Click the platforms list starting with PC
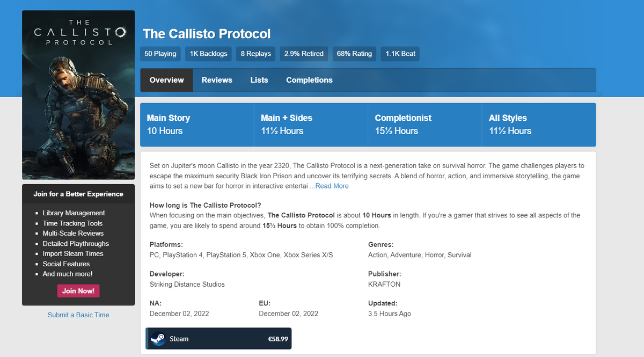Viewport: 644px width, 357px height. point(241,255)
